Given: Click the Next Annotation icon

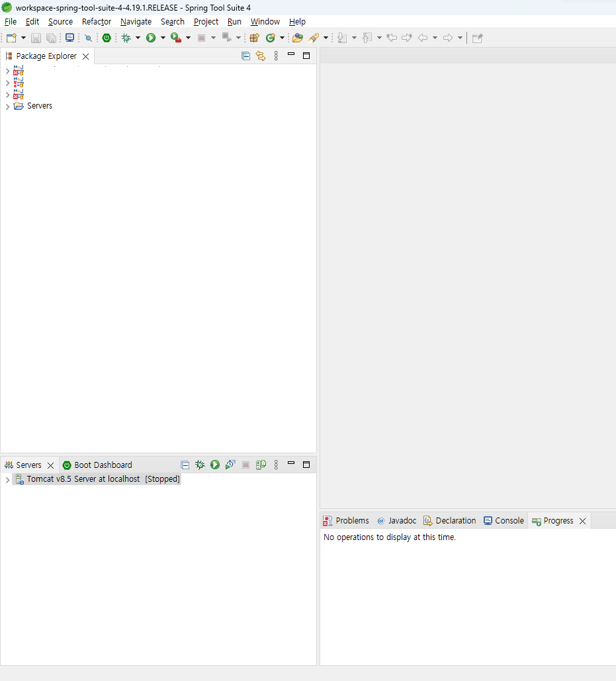Looking at the screenshot, I should (343, 38).
